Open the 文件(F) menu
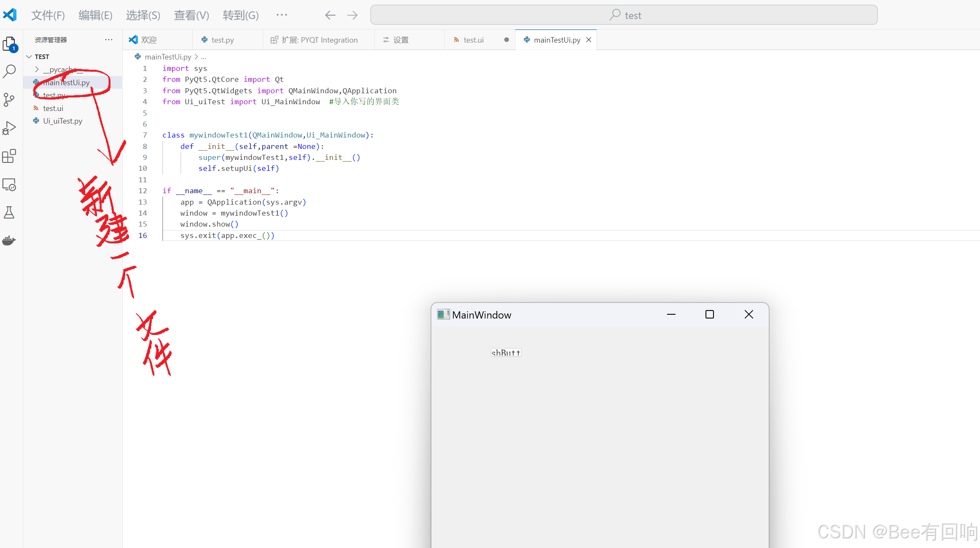 tap(48, 16)
